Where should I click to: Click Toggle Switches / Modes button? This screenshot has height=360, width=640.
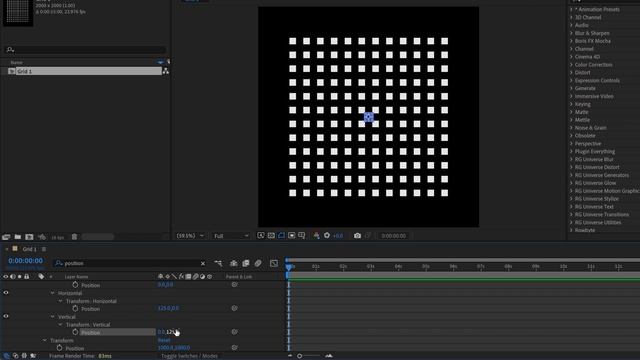click(x=189, y=356)
